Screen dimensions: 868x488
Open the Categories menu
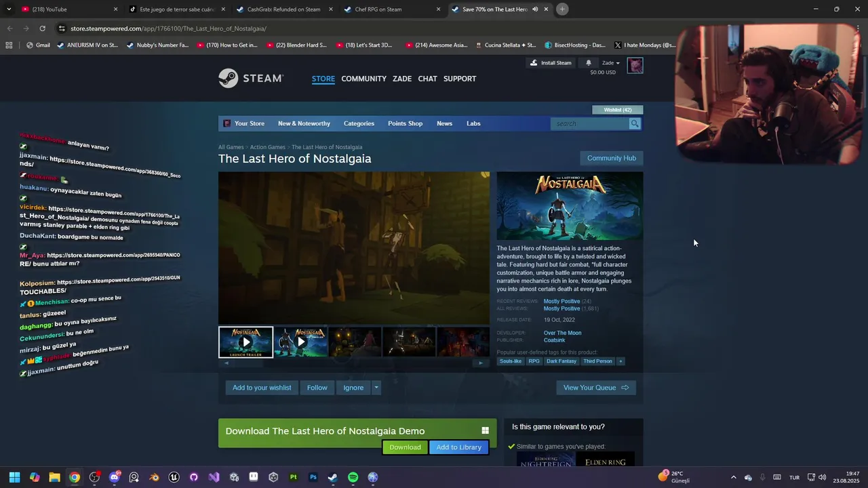pos(359,123)
